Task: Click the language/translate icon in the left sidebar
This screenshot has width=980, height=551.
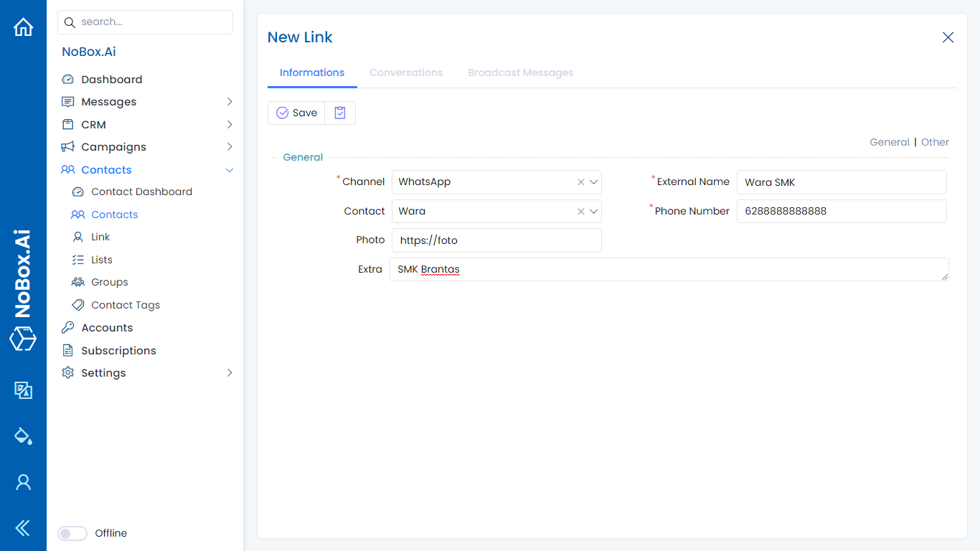Action: click(23, 391)
